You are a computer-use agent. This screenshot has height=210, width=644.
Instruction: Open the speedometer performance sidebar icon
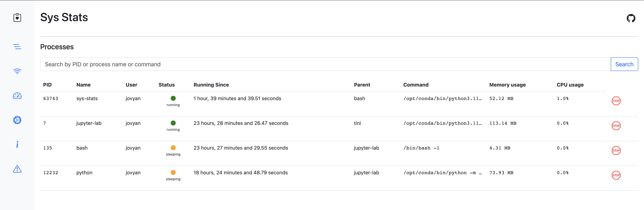tap(17, 96)
